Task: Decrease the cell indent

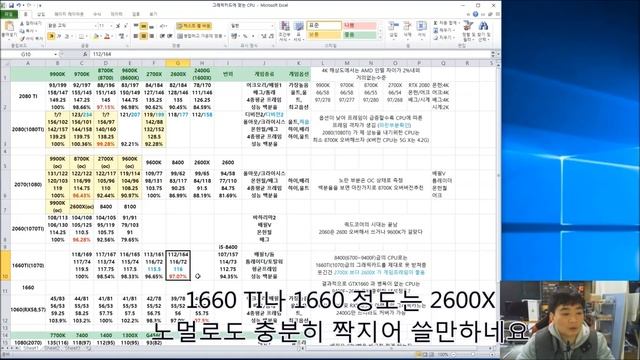Action: pos(162,36)
